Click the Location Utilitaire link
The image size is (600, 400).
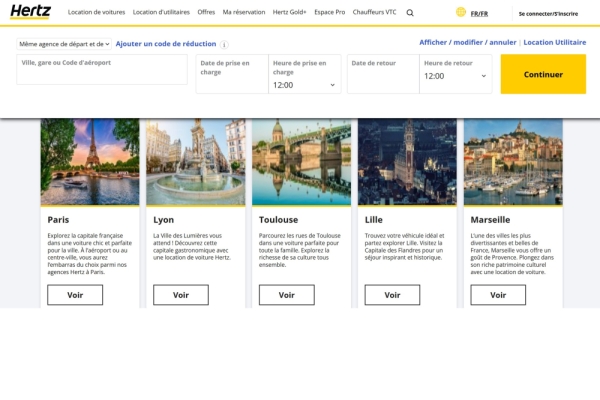coord(555,43)
